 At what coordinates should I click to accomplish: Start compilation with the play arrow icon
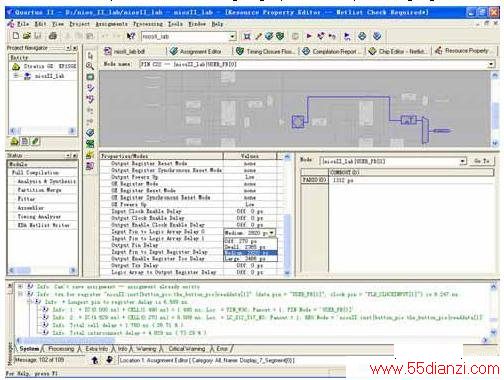point(309,36)
